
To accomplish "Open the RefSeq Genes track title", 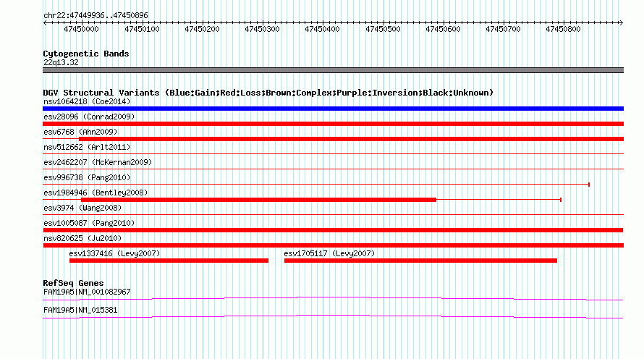I will tap(73, 283).
